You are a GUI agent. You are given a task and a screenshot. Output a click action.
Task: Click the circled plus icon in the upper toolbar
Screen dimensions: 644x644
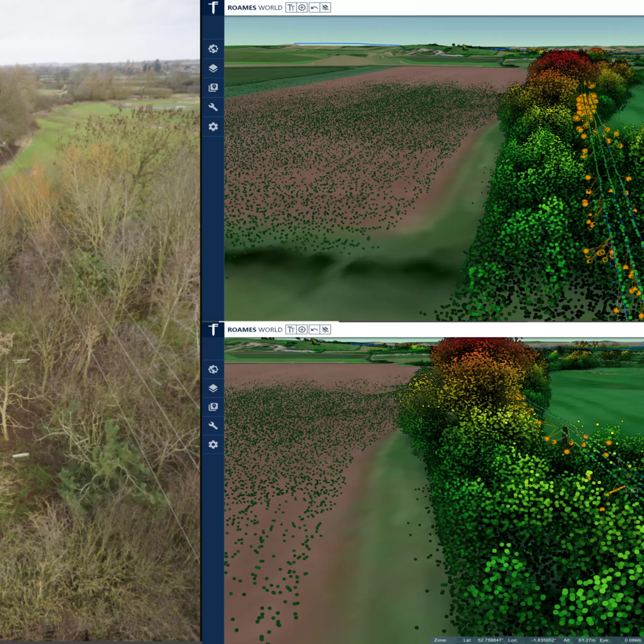[x=302, y=8]
